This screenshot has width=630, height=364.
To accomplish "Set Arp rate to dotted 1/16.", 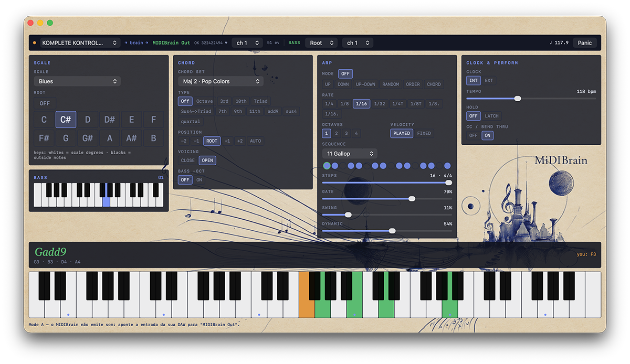I will (331, 114).
